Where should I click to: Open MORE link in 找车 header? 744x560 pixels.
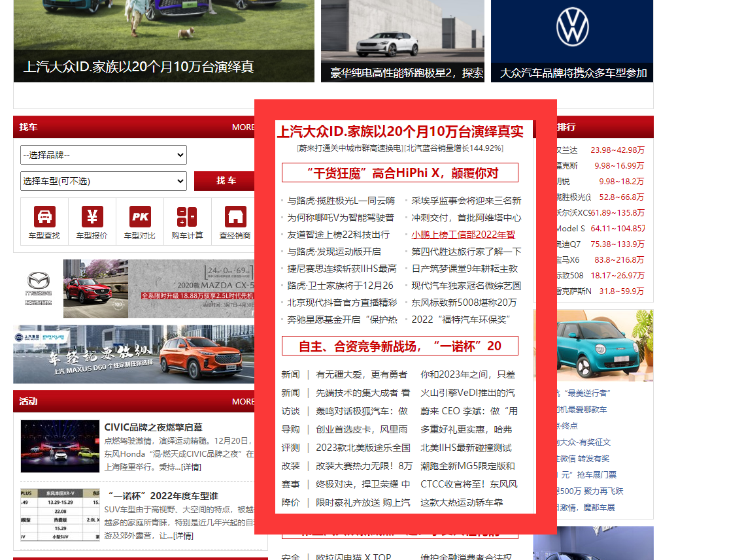click(x=243, y=127)
